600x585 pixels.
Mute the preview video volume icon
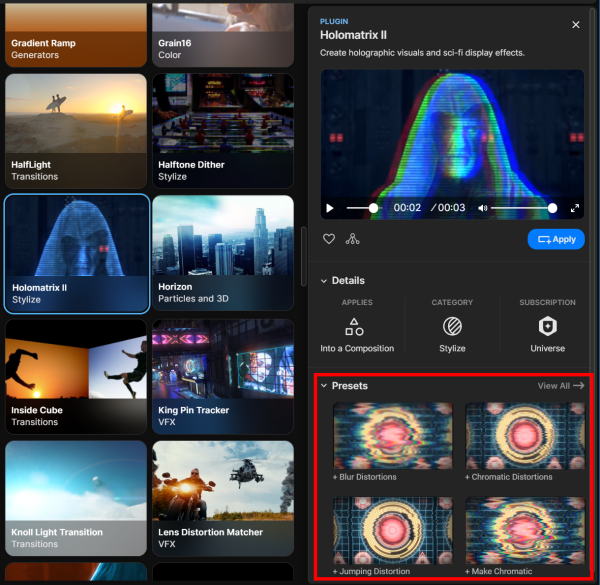(482, 208)
